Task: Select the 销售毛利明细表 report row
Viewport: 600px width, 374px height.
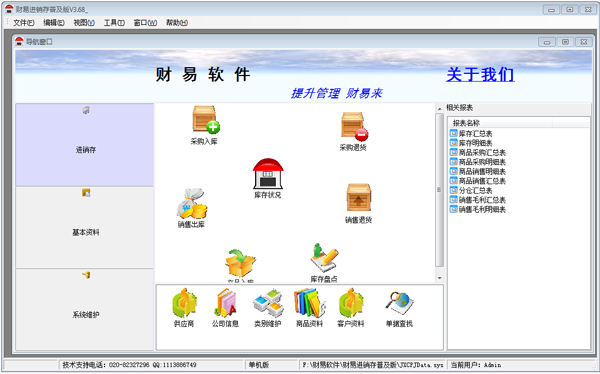Action: tap(478, 209)
